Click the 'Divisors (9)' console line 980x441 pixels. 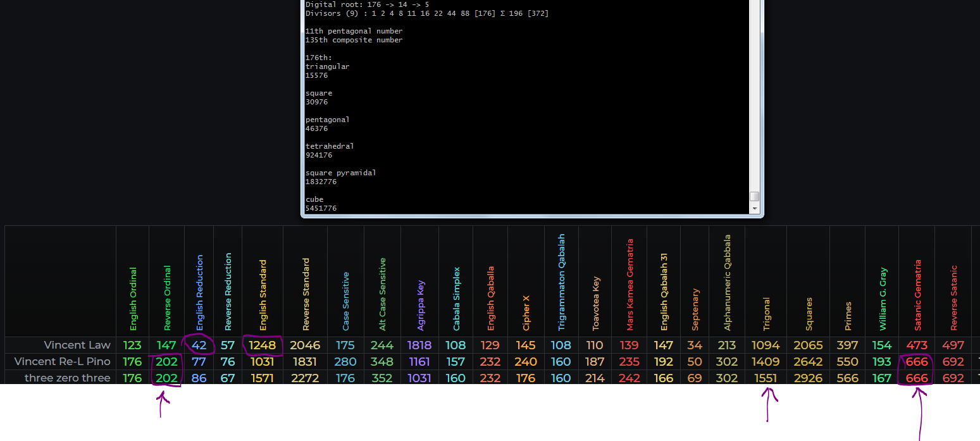click(427, 13)
